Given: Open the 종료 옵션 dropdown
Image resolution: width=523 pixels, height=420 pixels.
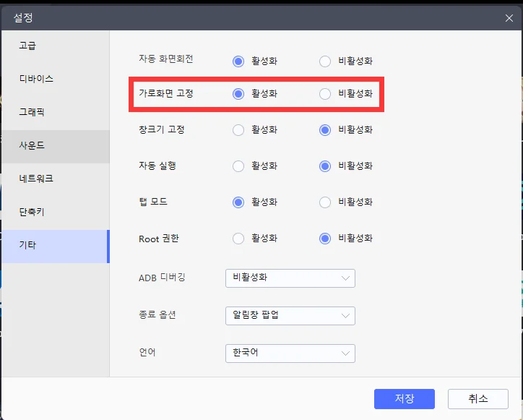Looking at the screenshot, I should [290, 316].
